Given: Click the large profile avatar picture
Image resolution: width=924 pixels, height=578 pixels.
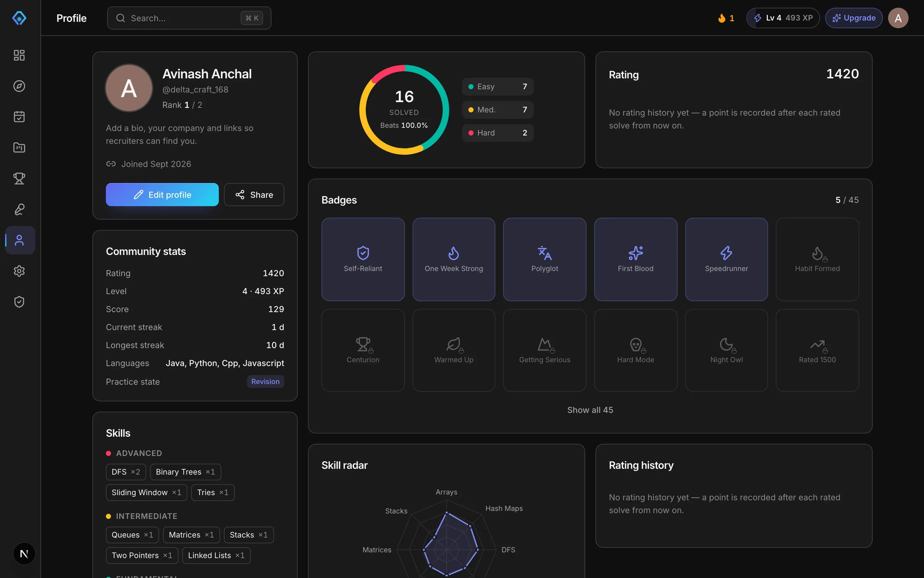Looking at the screenshot, I should [129, 88].
